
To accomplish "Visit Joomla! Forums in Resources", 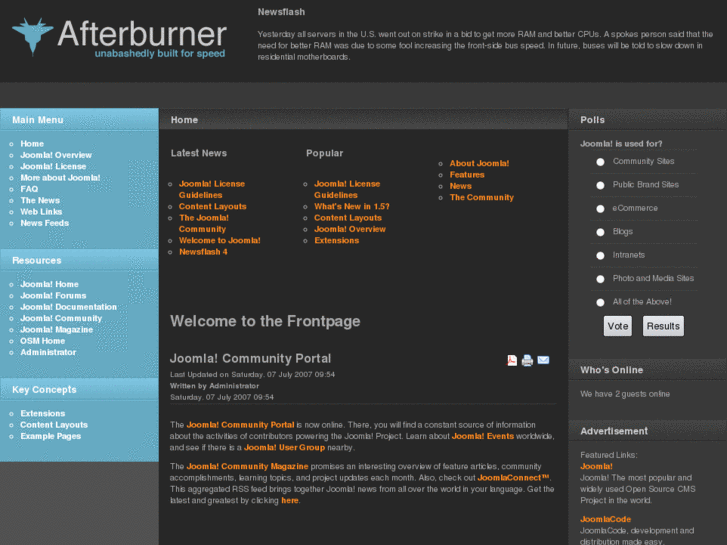I will (53, 295).
